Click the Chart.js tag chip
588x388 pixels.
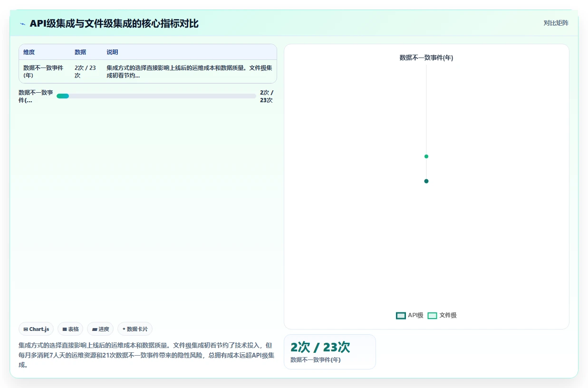coord(36,329)
